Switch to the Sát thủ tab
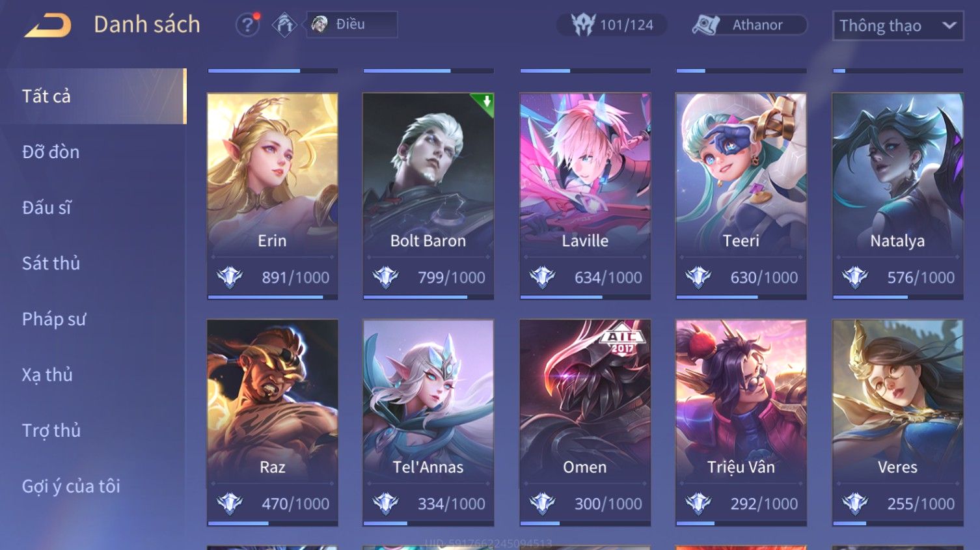The height and width of the screenshot is (550, 980). coord(51,263)
